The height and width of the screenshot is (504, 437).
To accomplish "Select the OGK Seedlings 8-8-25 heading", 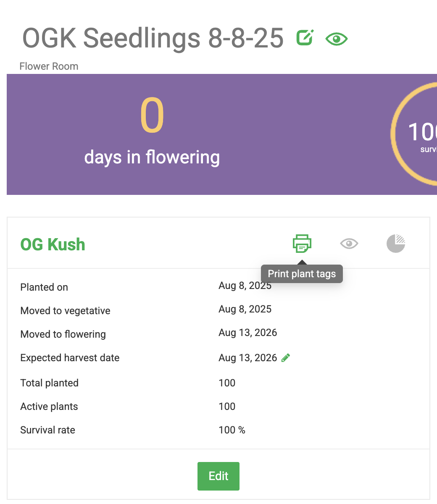I will pos(153,38).
